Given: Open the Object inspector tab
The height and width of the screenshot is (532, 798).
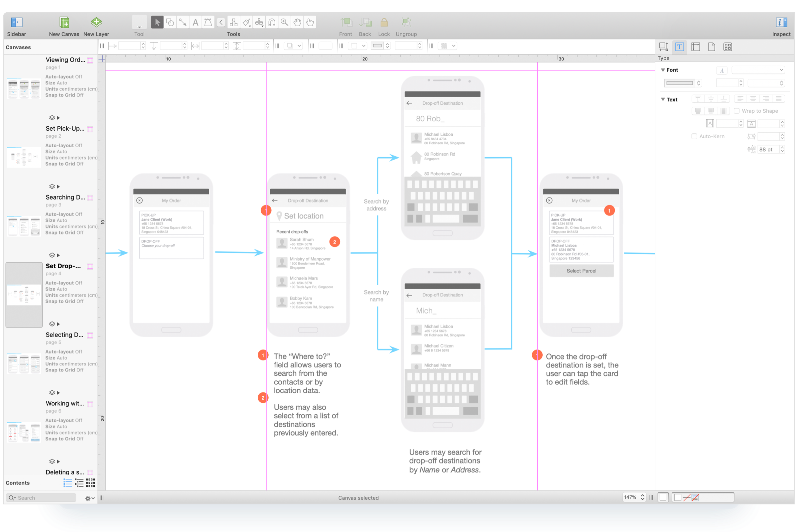Looking at the screenshot, I should pyautogui.click(x=663, y=47).
